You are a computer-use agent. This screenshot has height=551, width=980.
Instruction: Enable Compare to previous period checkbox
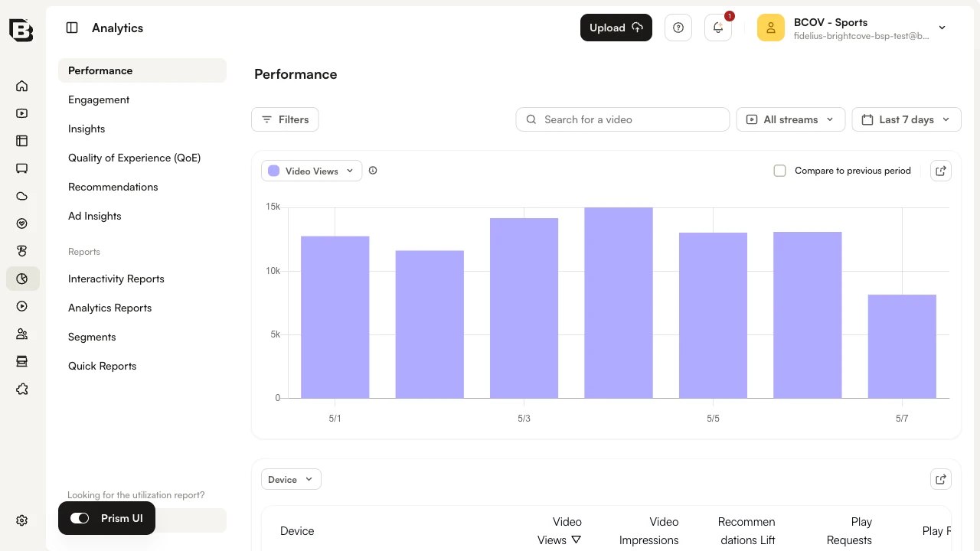[780, 171]
